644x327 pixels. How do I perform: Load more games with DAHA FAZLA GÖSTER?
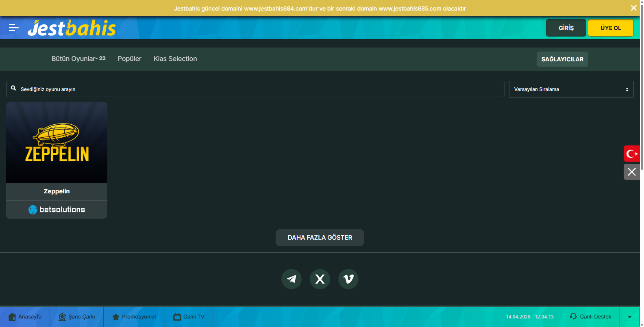click(x=320, y=238)
